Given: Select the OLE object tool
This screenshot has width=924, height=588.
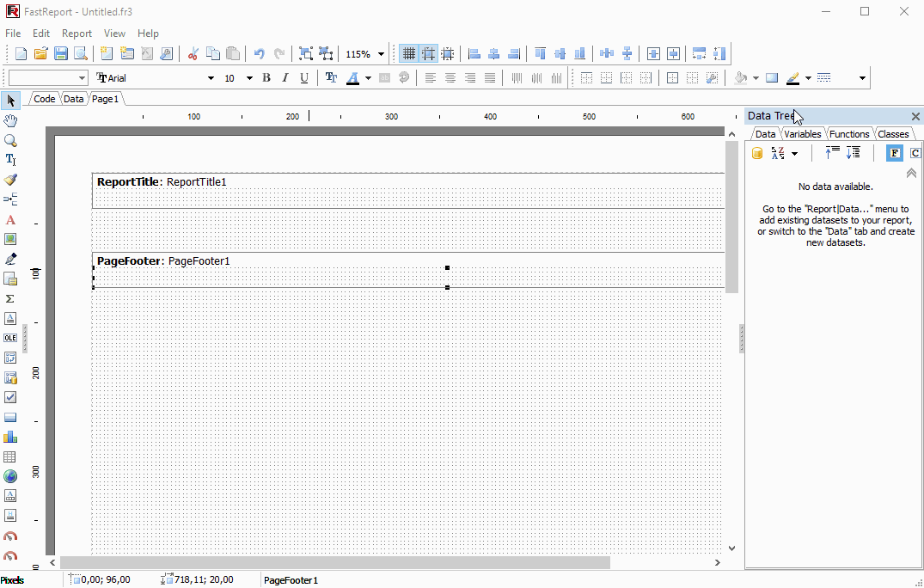Looking at the screenshot, I should pos(10,338).
